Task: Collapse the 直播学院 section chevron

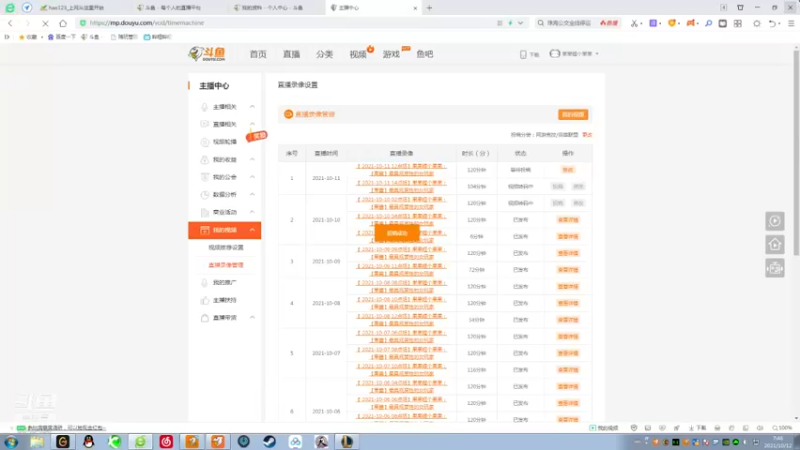Action: pos(252,317)
